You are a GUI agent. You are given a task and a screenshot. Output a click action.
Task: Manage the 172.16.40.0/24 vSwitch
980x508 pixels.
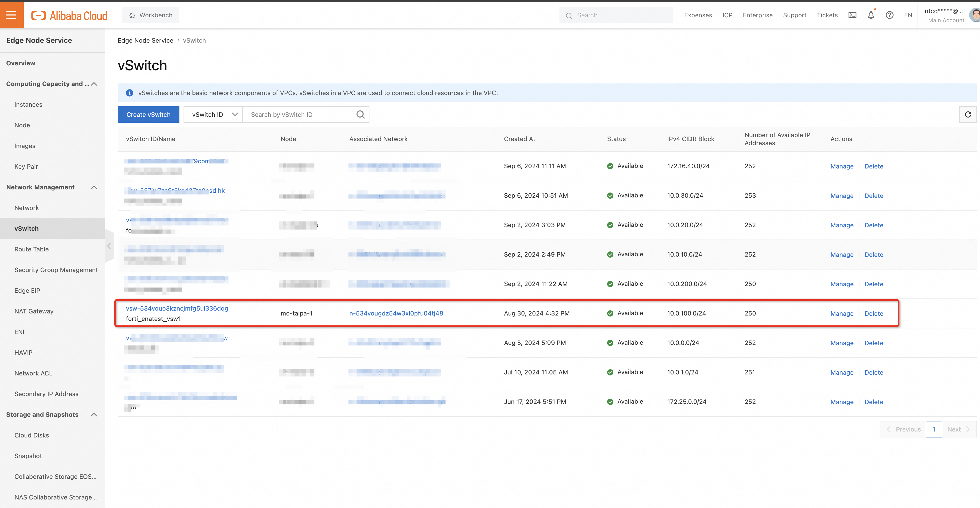point(842,166)
